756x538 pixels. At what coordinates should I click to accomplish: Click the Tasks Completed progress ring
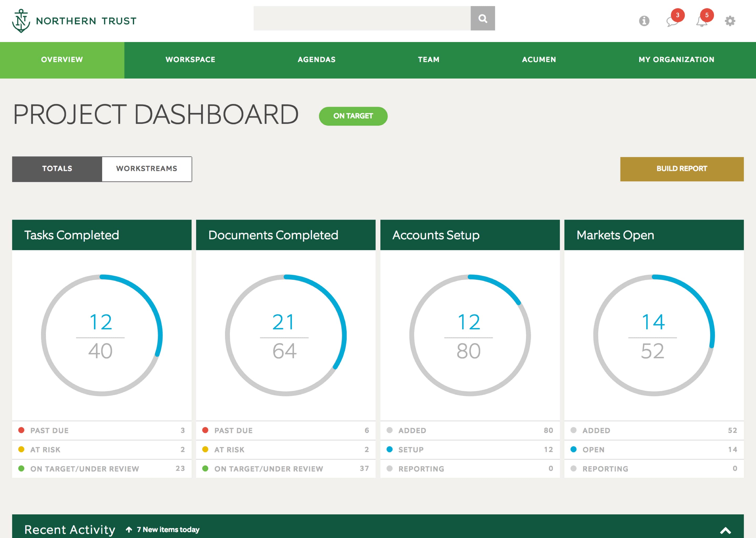click(x=102, y=335)
